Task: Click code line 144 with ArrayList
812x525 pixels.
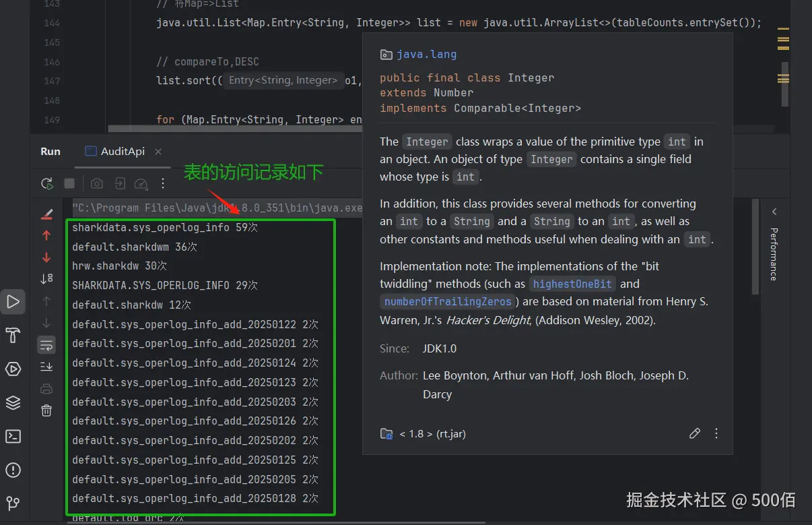Action: [x=459, y=23]
